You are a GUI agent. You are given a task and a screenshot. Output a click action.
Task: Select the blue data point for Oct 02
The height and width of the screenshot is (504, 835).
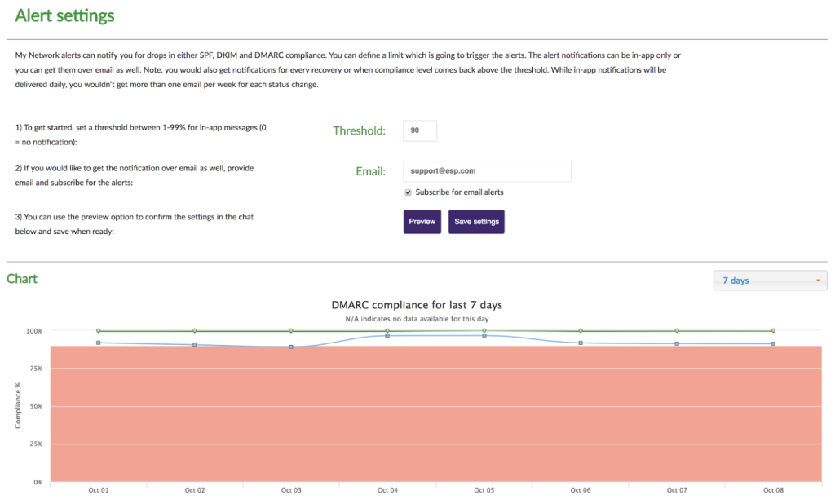[x=195, y=345]
